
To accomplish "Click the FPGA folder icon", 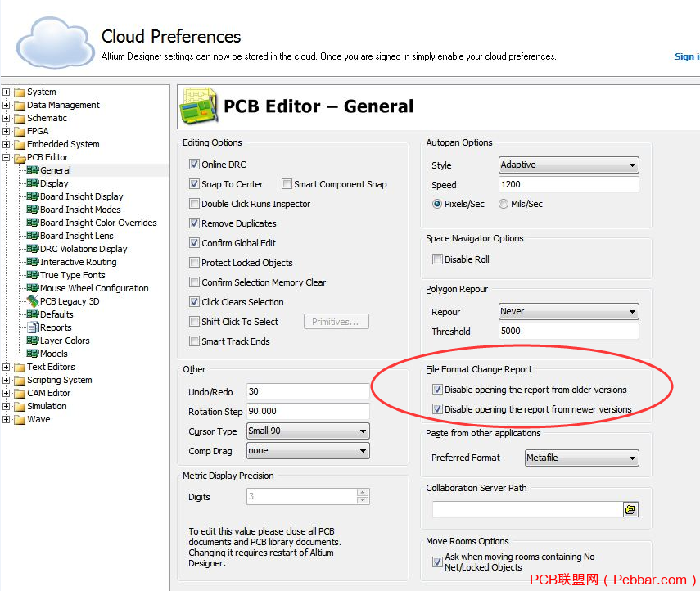I will 20,132.
